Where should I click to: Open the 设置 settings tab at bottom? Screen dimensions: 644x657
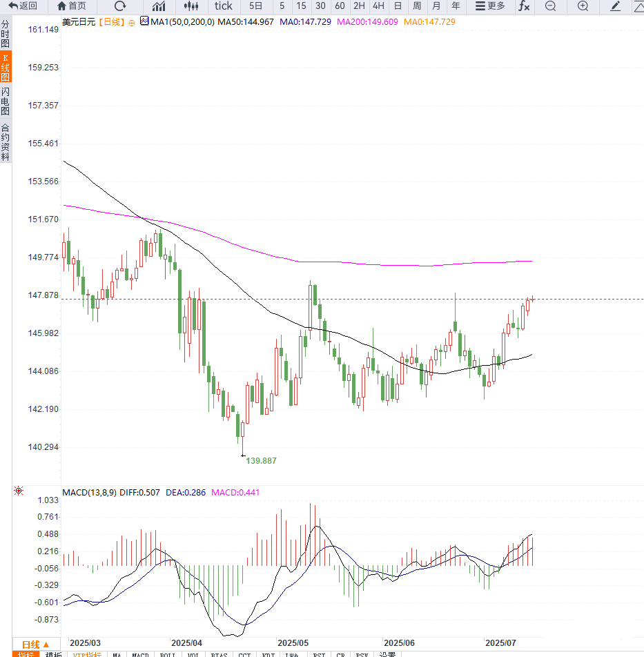(387, 654)
